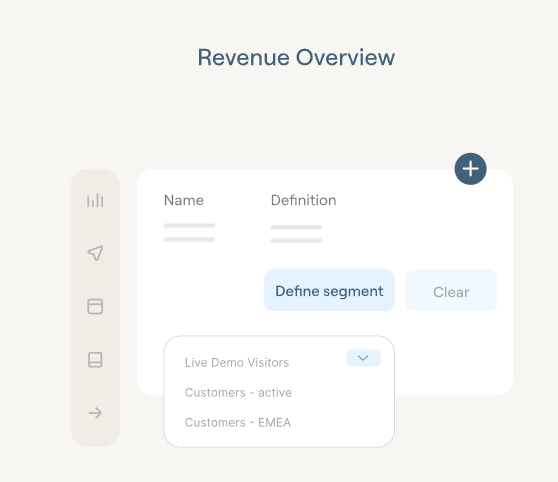Choose Customers - EMEA option
This screenshot has height=482, width=558.
[238, 422]
